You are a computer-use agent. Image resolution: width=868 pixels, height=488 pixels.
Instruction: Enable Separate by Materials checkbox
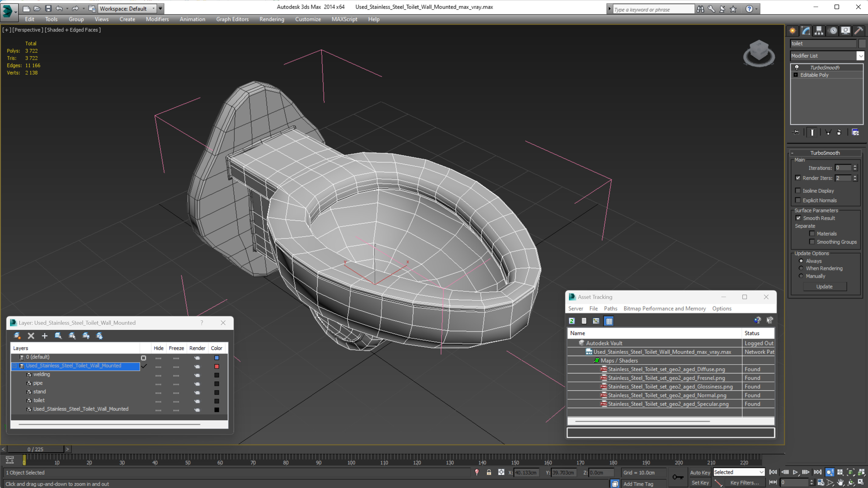click(812, 234)
